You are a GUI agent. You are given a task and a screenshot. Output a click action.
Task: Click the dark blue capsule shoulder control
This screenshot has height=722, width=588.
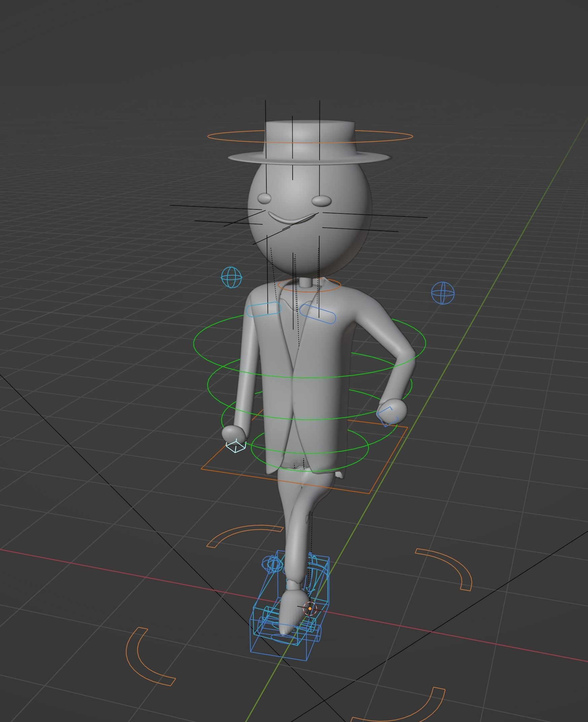coord(318,313)
